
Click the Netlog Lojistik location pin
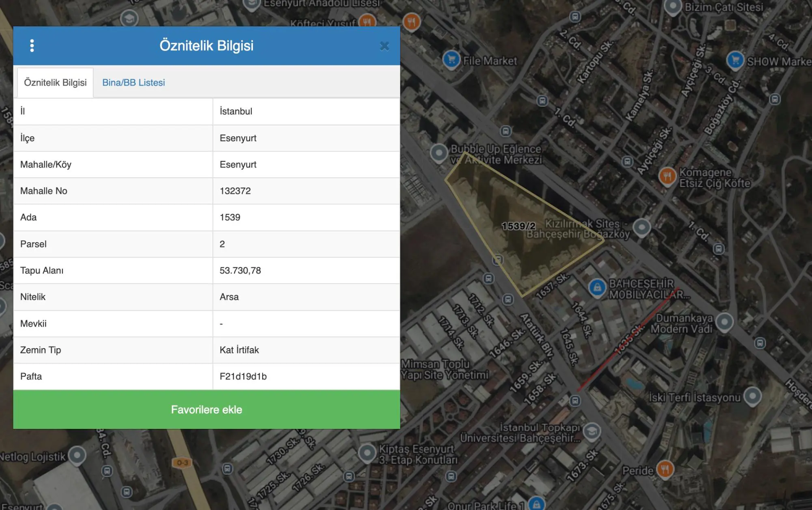77,455
